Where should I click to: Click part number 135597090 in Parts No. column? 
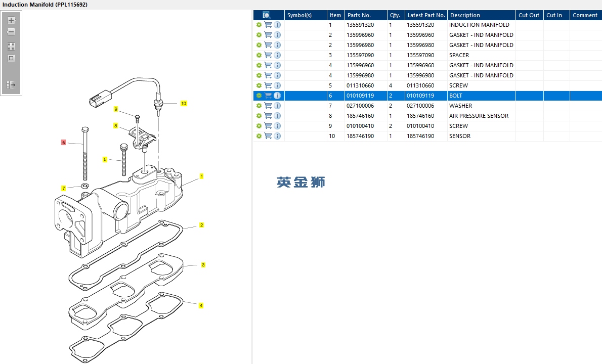(x=360, y=55)
